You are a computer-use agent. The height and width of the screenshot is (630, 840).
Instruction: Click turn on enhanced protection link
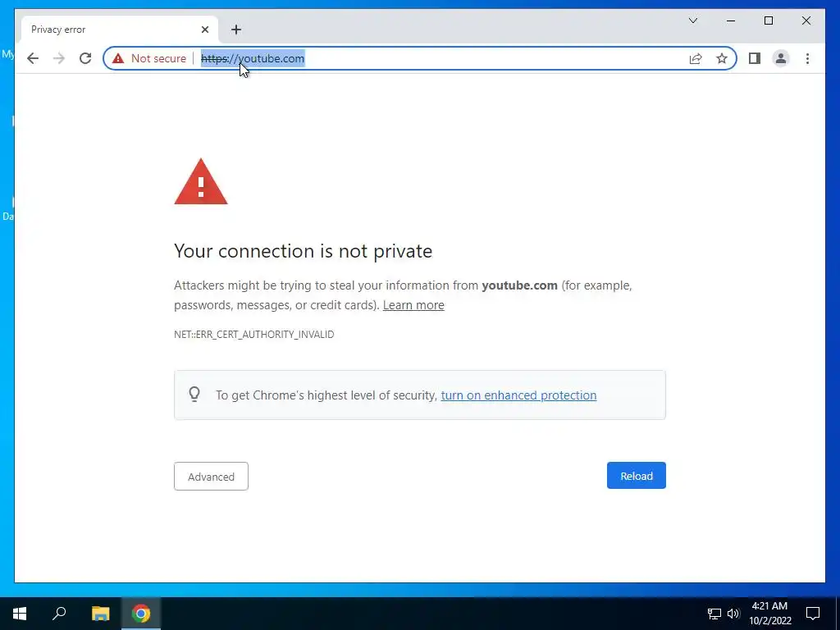pos(518,395)
